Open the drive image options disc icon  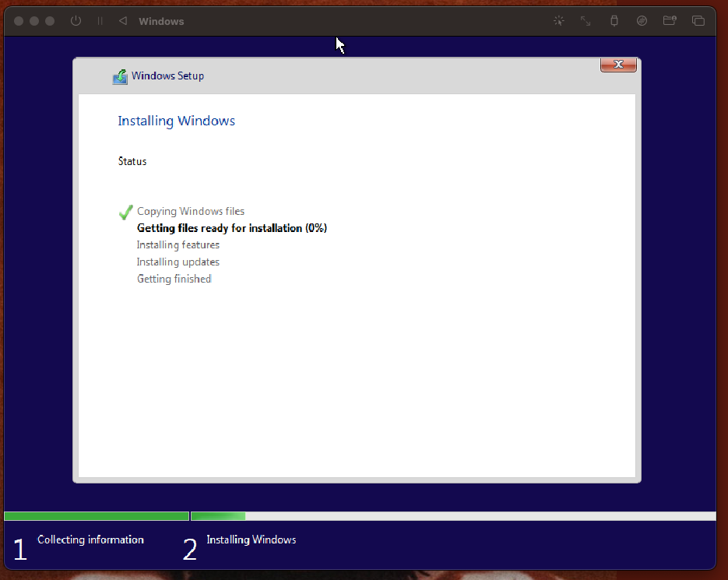click(642, 21)
